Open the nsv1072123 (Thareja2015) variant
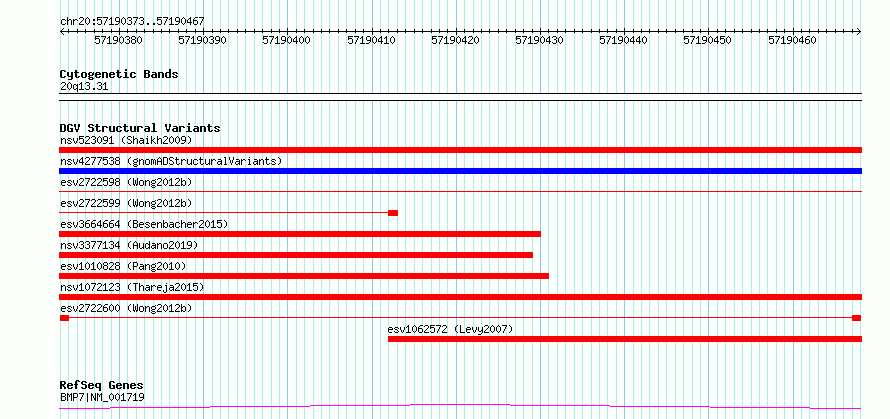The image size is (890, 419). (132, 287)
